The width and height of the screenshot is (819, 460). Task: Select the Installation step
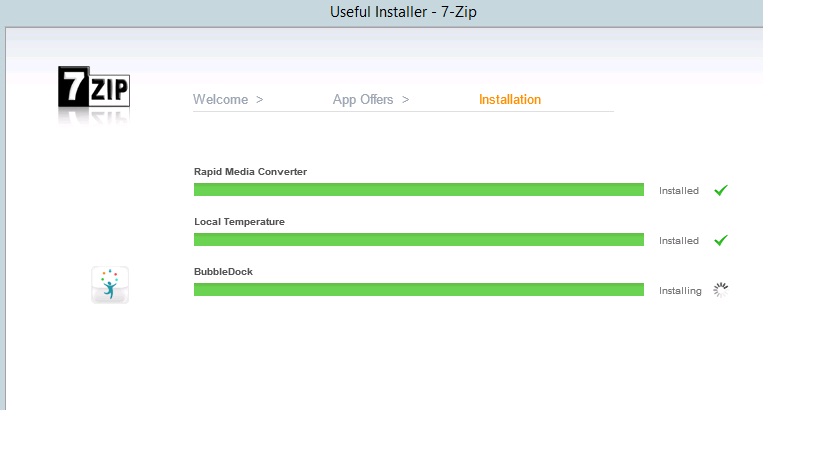pyautogui.click(x=510, y=100)
